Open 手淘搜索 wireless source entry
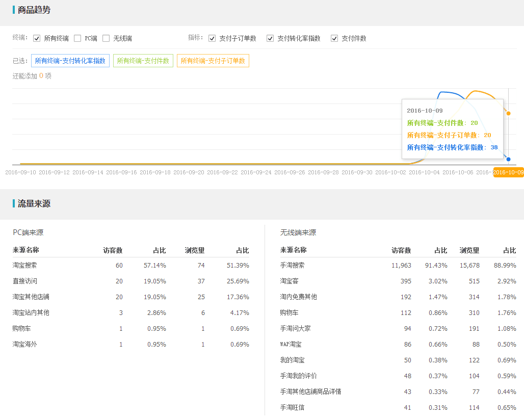Viewport: 524px width, 420px height. click(293, 266)
